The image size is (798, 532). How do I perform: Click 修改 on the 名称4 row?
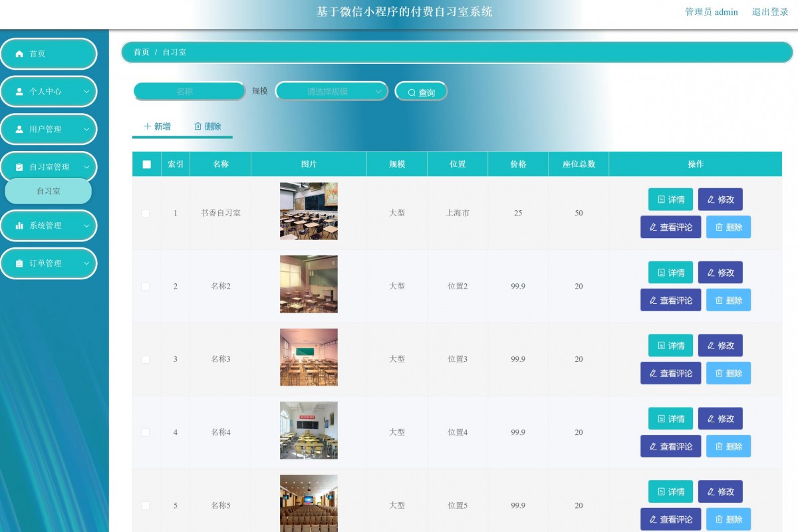click(720, 418)
